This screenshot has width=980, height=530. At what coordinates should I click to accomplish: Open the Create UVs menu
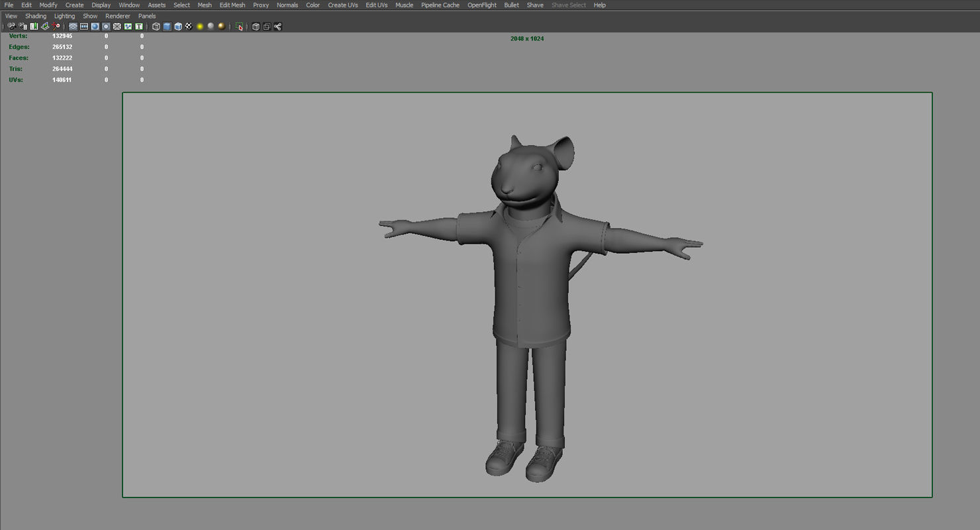pos(343,5)
